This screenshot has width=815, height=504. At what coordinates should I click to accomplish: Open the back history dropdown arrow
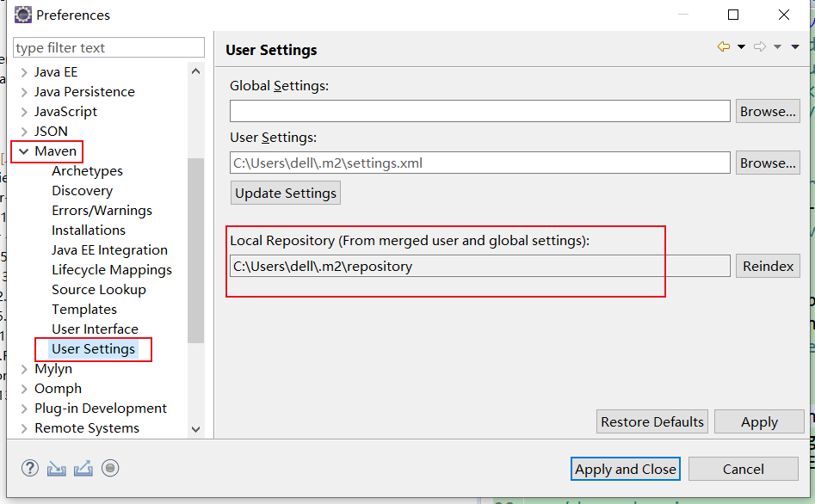741,47
